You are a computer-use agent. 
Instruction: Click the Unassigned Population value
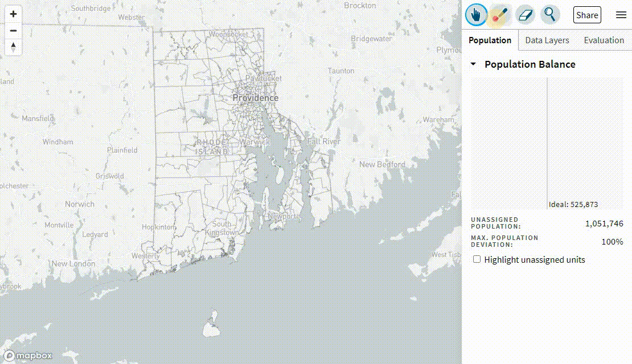(x=605, y=224)
